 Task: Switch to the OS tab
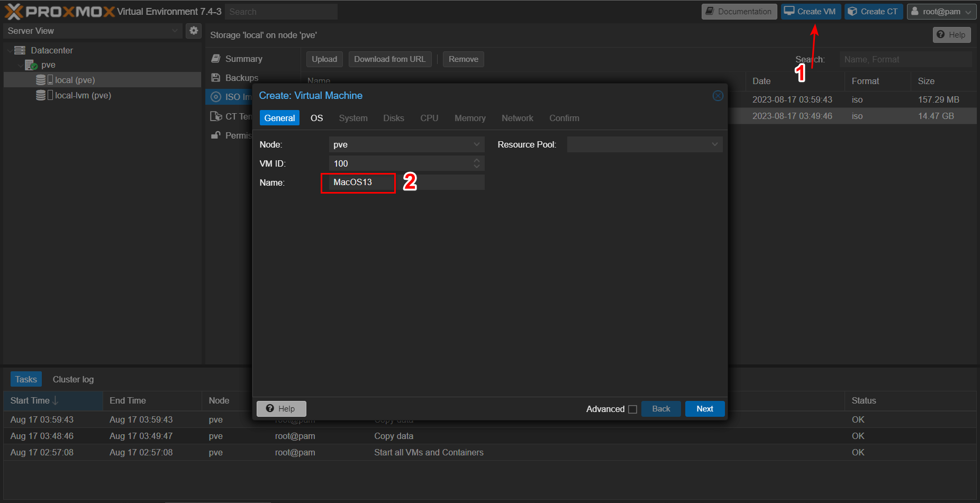316,118
